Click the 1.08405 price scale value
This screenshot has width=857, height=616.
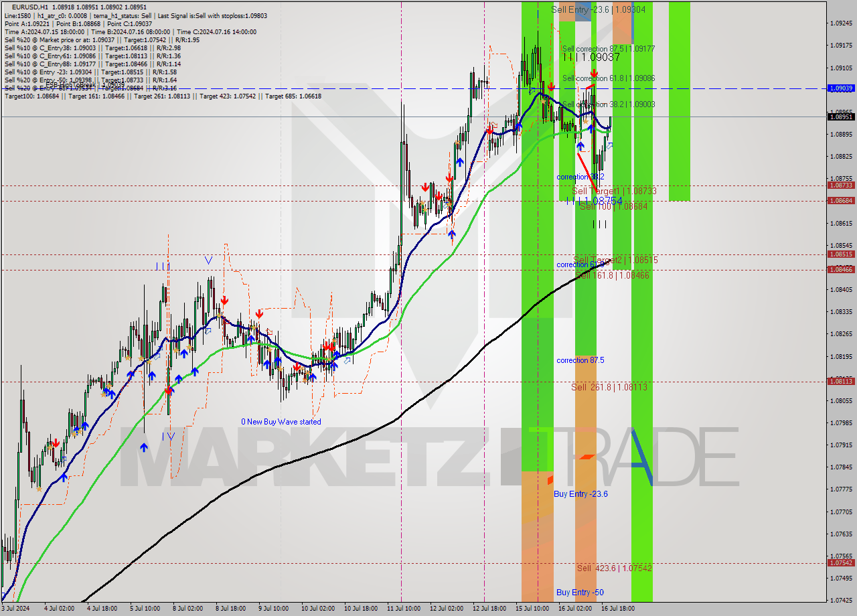pyautogui.click(x=841, y=290)
